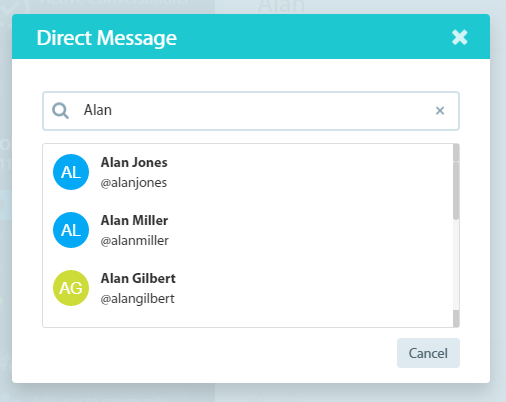This screenshot has height=402, width=506.
Task: Close the Direct Message dialog
Action: (460, 37)
